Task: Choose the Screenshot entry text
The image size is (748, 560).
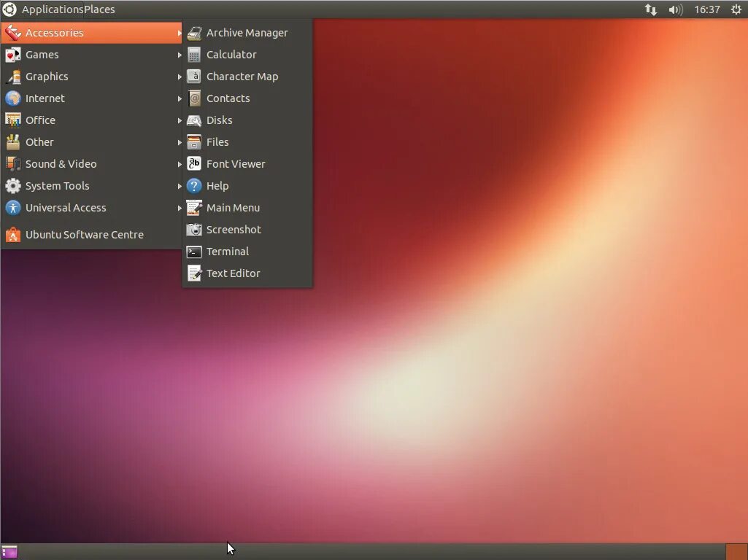Action: pos(234,230)
